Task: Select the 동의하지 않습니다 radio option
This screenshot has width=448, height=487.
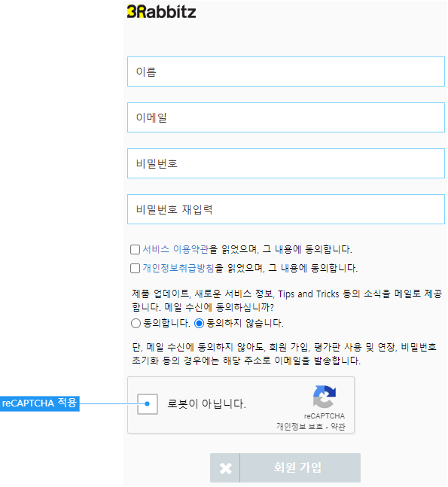Action: click(x=199, y=324)
